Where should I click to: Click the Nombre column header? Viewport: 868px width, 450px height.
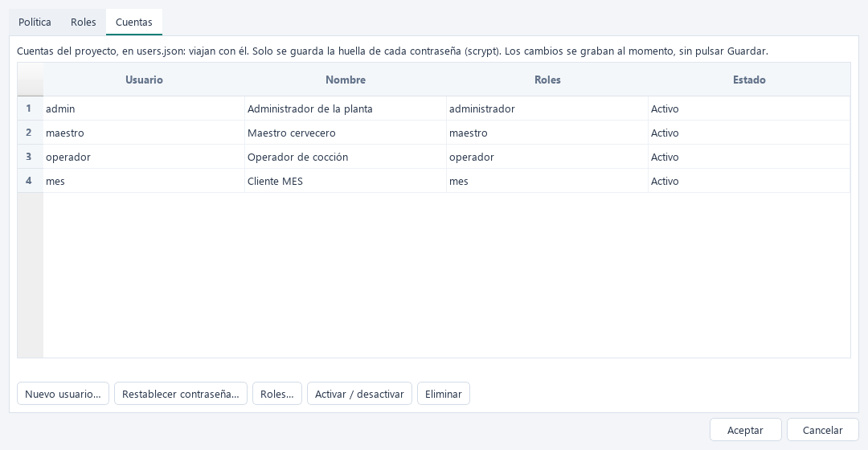click(x=346, y=80)
